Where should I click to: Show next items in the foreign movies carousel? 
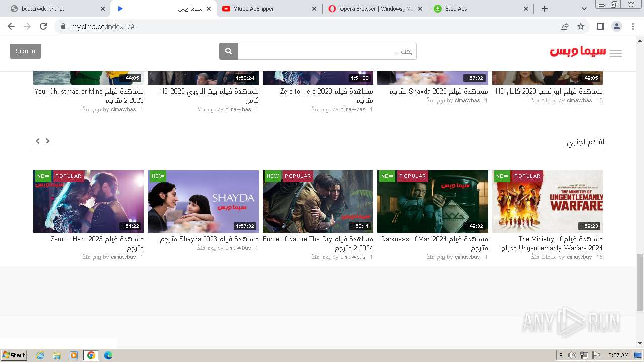click(48, 141)
